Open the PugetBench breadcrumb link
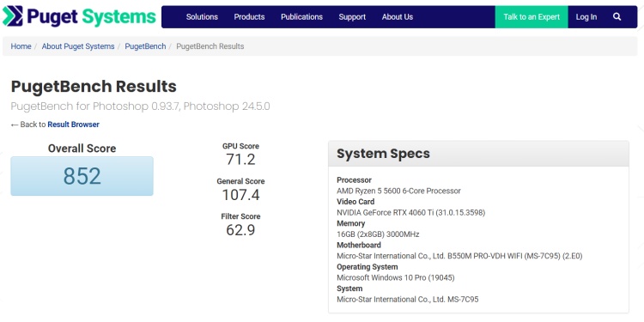 (145, 46)
